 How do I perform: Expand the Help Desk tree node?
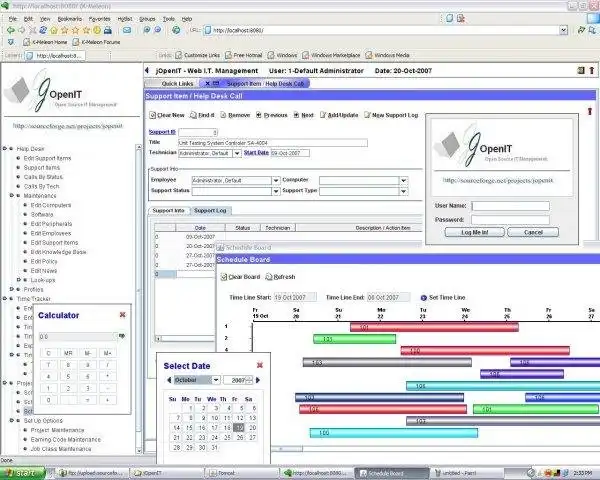(5, 149)
